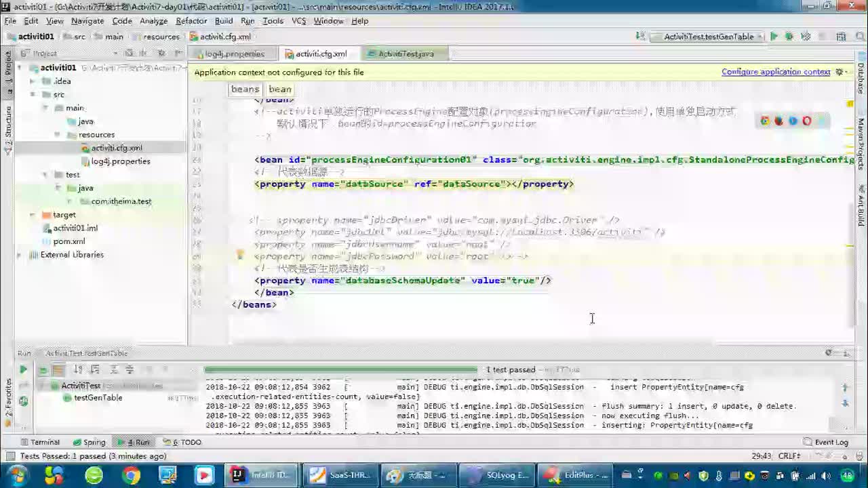
Task: Click the Search Everywhere magnifier icon
Action: click(859, 37)
